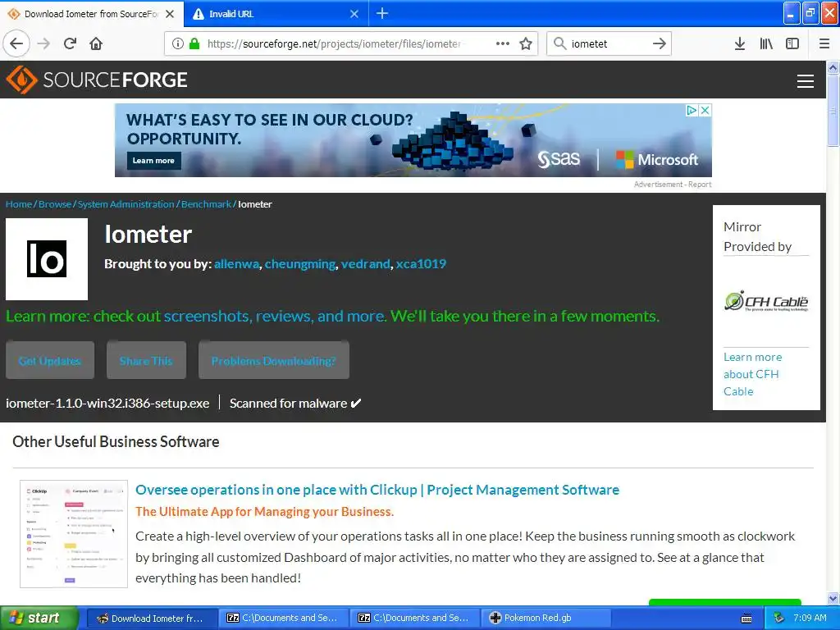Switch to the Invalid URL tab

pyautogui.click(x=276, y=14)
